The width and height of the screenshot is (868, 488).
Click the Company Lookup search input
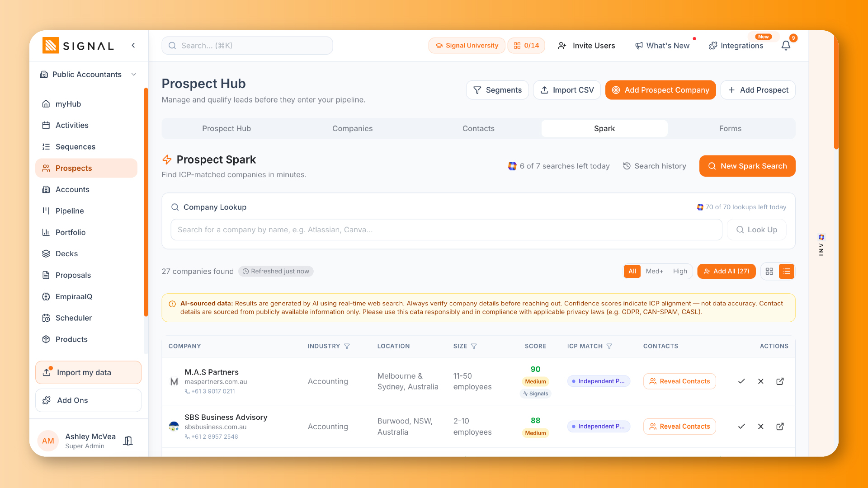click(x=446, y=230)
